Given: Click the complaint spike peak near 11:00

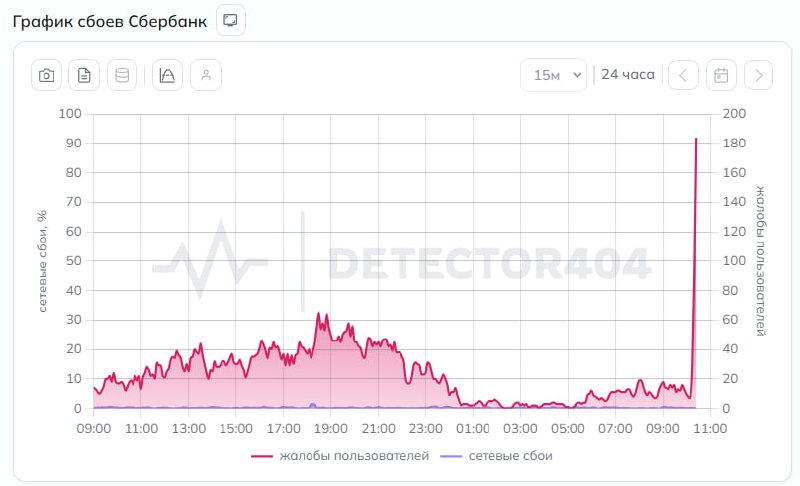Looking at the screenshot, I should click(696, 139).
